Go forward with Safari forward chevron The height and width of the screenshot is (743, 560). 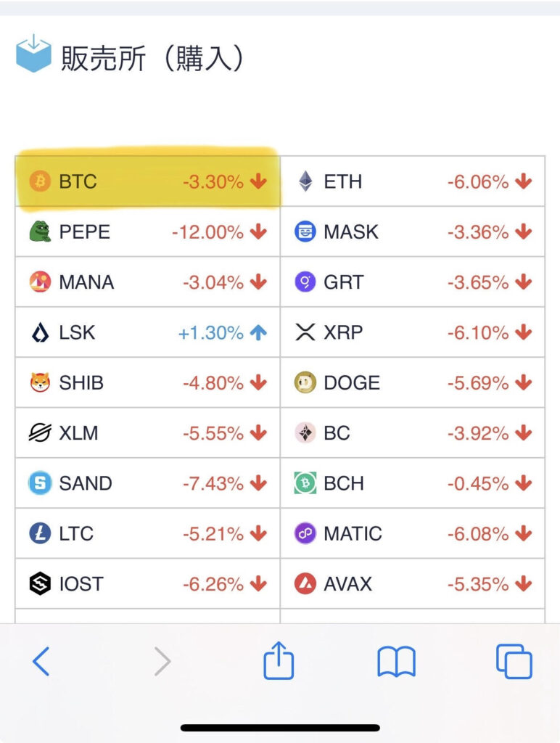[x=162, y=661]
